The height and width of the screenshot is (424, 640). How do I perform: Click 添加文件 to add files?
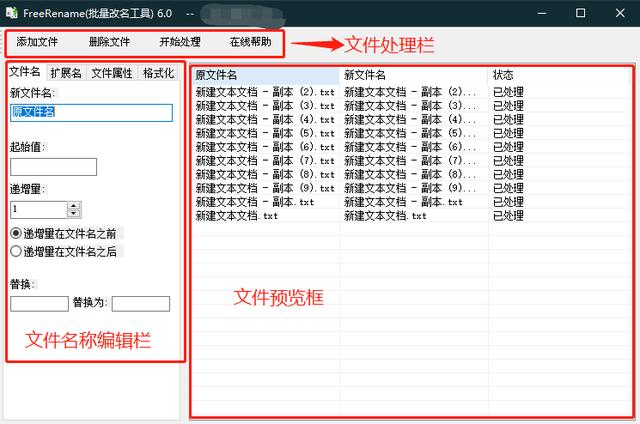(37, 42)
